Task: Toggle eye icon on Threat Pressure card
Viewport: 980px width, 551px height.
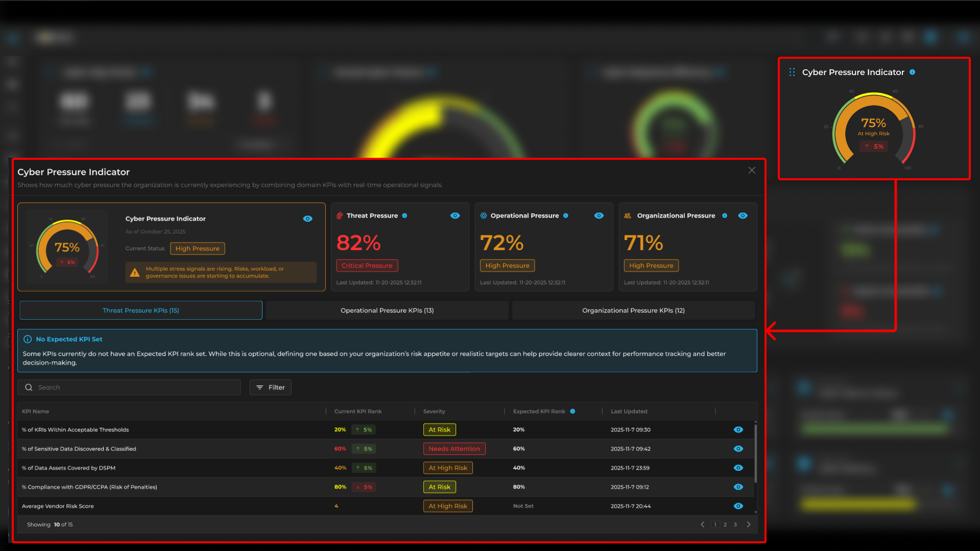Action: [455, 215]
